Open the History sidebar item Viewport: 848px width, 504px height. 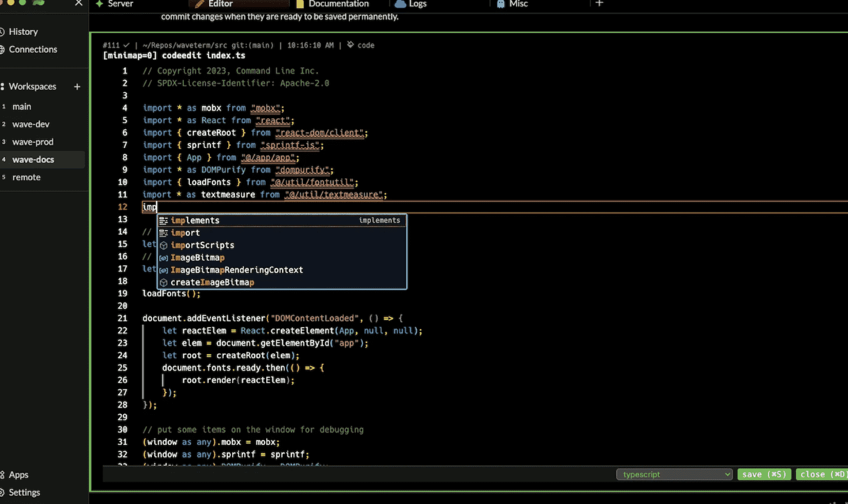23,32
